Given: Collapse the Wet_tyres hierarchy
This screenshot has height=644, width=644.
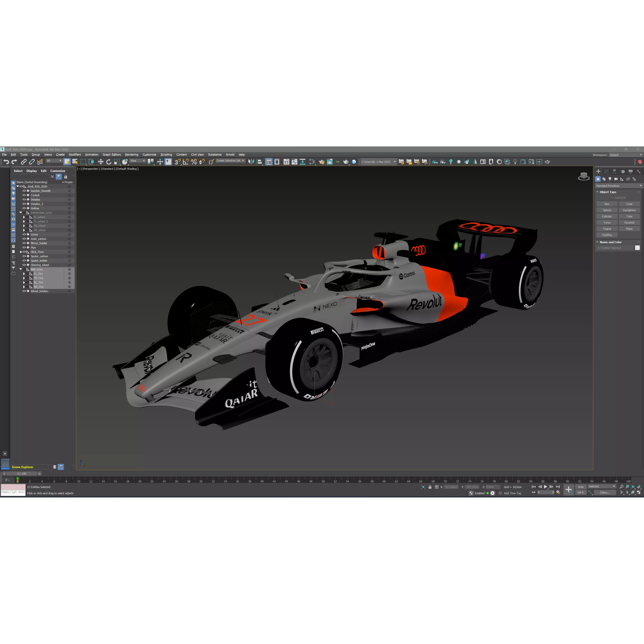Looking at the screenshot, I should pos(21,269).
